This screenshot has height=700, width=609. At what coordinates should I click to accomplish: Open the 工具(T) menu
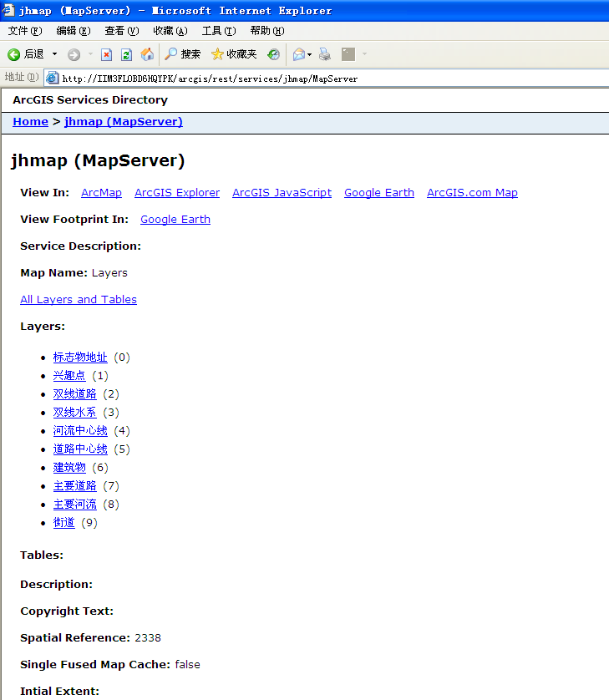(x=219, y=31)
